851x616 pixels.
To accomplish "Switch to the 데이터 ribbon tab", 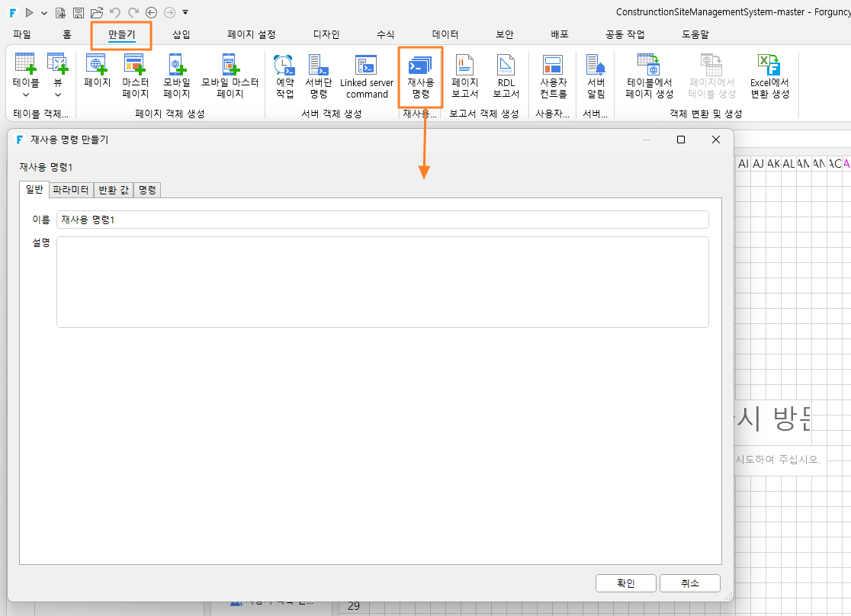I will click(445, 34).
